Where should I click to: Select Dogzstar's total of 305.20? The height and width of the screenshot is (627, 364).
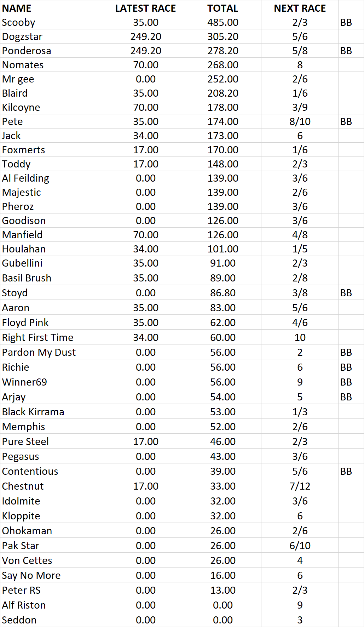pos(223,36)
